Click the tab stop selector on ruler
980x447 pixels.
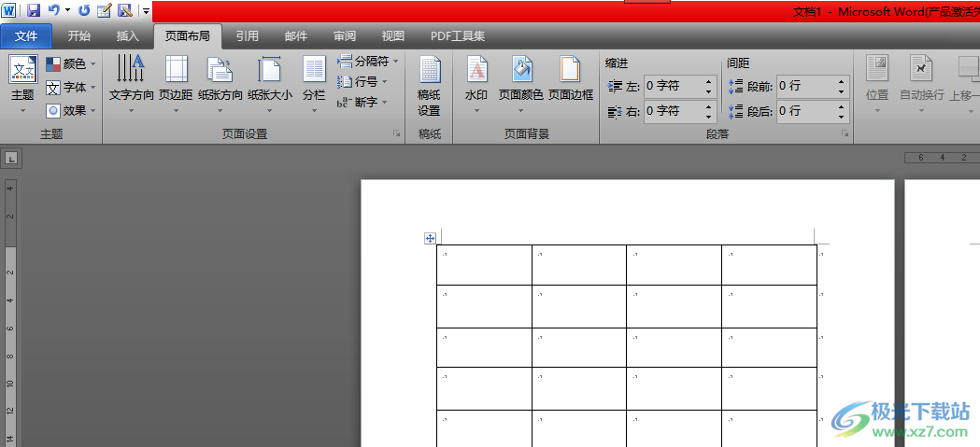coord(10,159)
